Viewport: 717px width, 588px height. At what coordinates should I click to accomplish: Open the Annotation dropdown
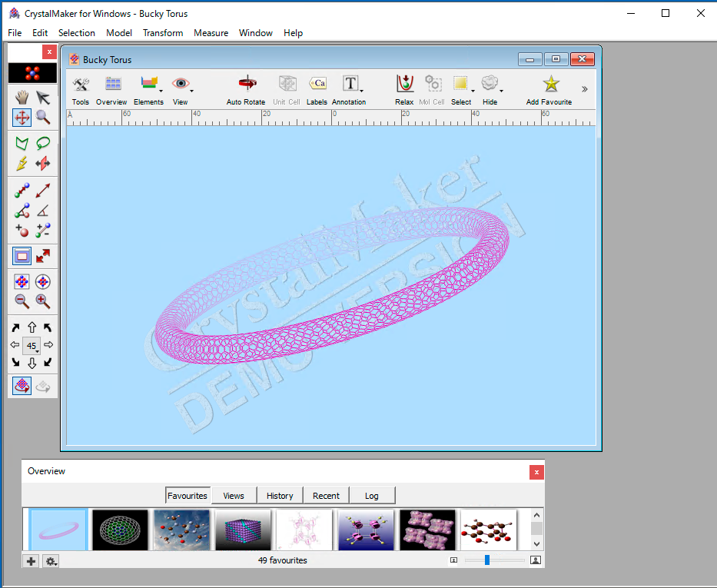[x=349, y=90]
